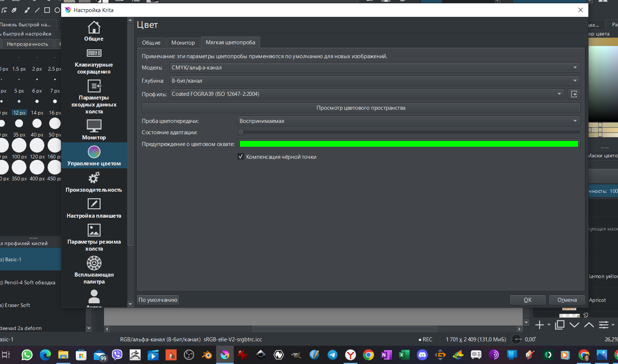Duplicate the layer using the duplicate icon
The width and height of the screenshot is (618, 364).
pos(559,325)
